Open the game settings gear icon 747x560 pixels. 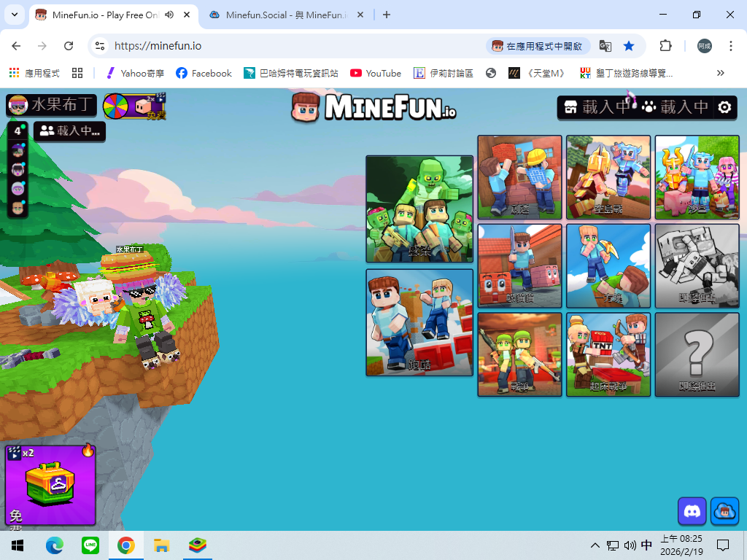point(724,107)
